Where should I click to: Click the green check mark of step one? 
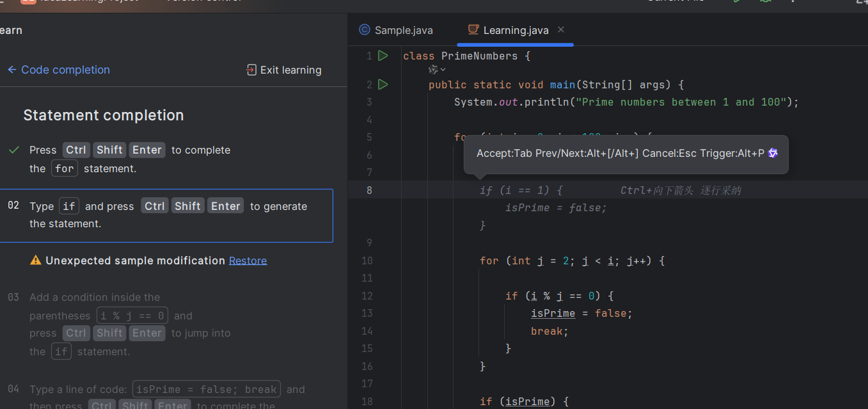(x=14, y=150)
